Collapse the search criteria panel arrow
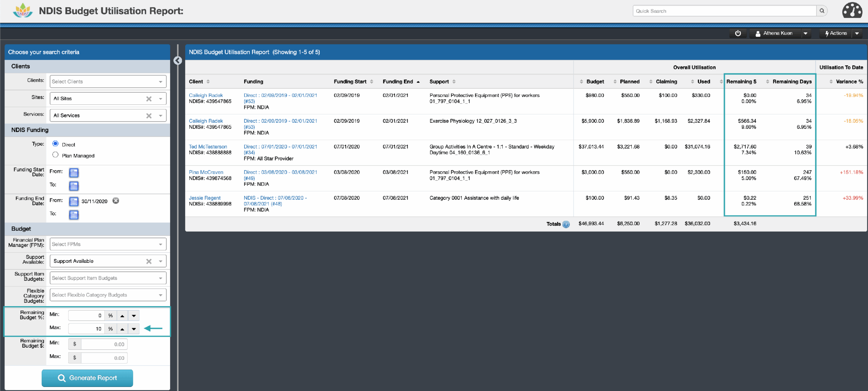868x391 pixels. pyautogui.click(x=178, y=60)
